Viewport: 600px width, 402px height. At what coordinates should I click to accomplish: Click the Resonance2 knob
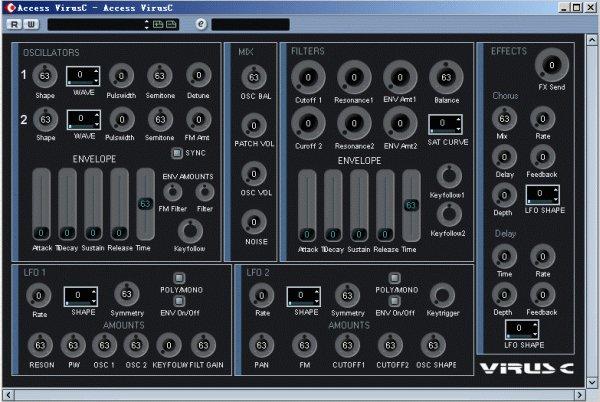coord(354,123)
